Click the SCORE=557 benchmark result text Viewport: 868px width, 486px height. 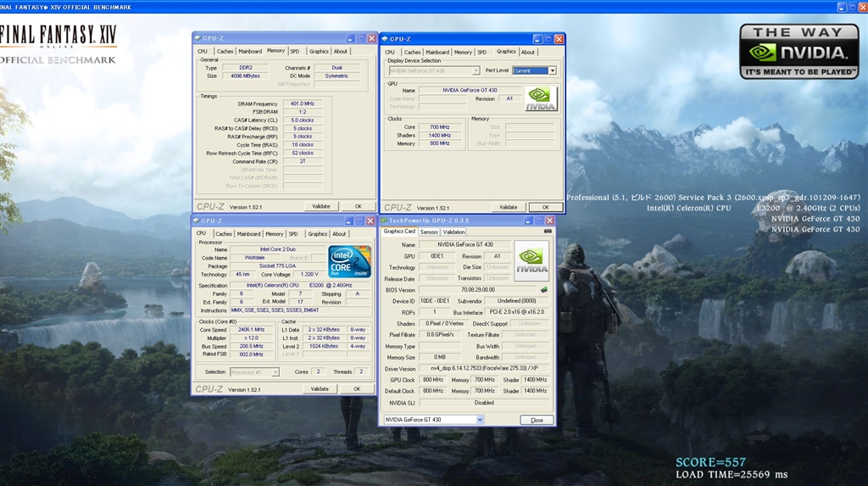(x=710, y=462)
